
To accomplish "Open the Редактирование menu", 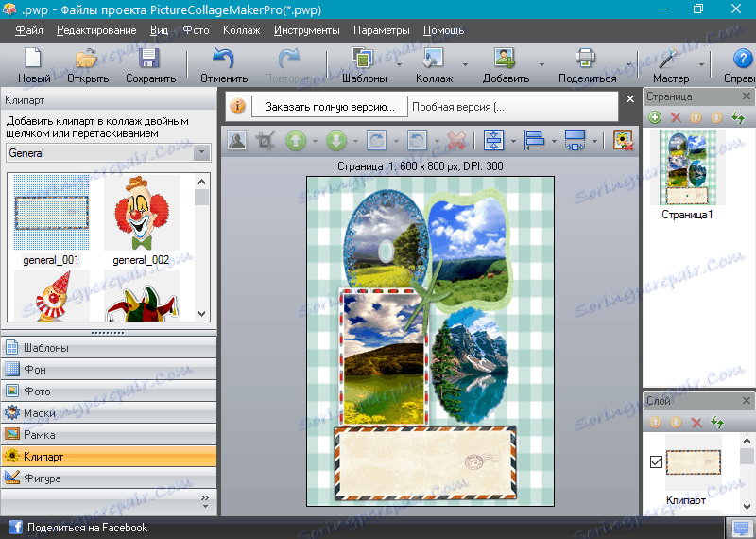I will 96,30.
